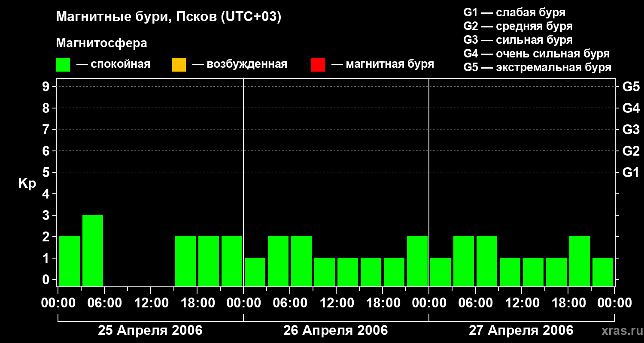Click the 00:00–03:00 bar on 25 April

(x=70, y=261)
